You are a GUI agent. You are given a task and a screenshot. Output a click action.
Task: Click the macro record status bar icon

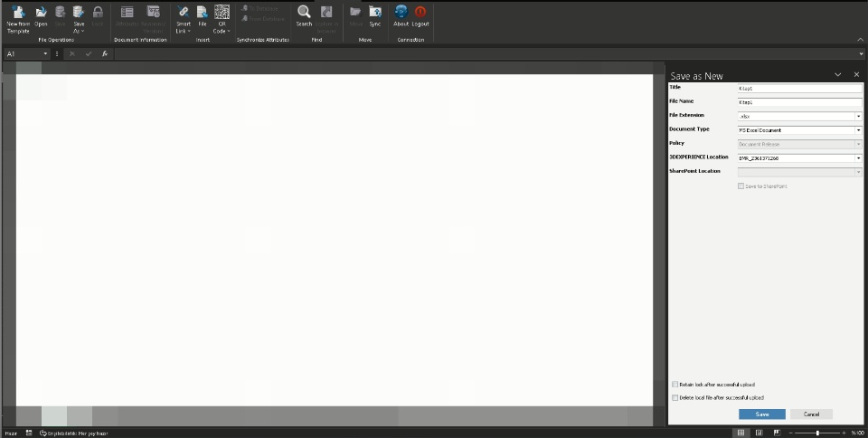[29, 433]
